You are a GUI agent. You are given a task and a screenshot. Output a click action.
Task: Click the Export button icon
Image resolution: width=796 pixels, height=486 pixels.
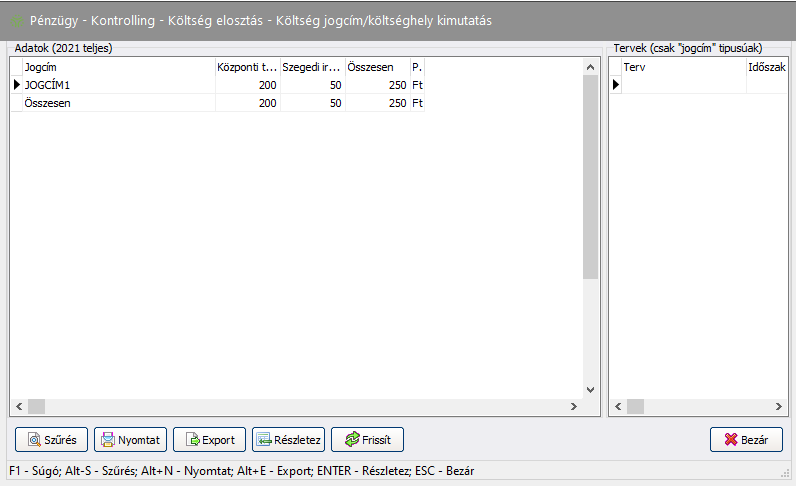(192, 440)
